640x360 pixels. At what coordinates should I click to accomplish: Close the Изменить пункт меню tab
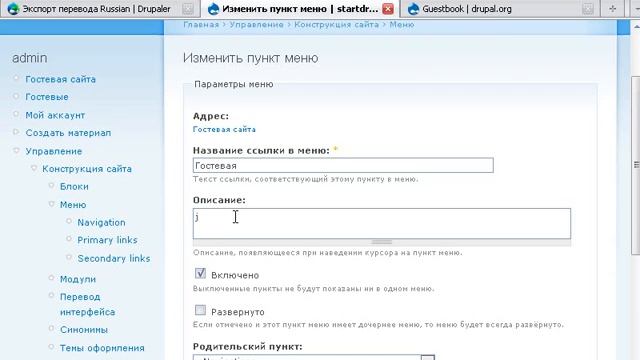pos(388,9)
